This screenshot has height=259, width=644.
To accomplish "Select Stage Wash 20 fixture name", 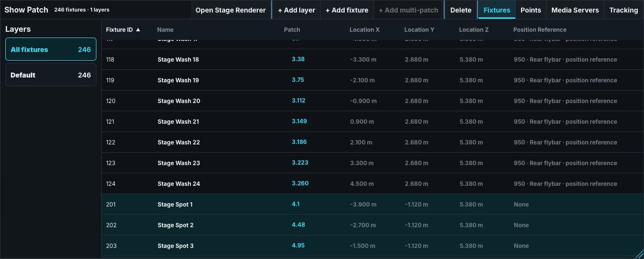I will pyautogui.click(x=179, y=101).
